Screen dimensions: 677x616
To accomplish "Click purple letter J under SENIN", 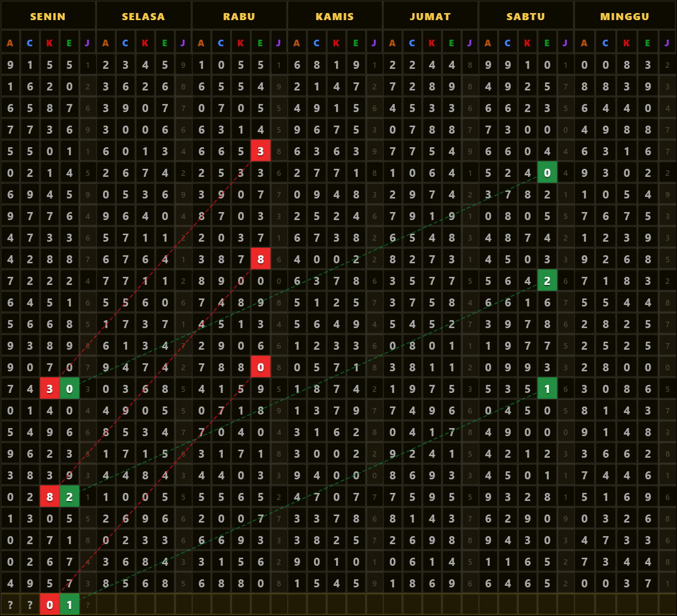I will pos(87,43).
